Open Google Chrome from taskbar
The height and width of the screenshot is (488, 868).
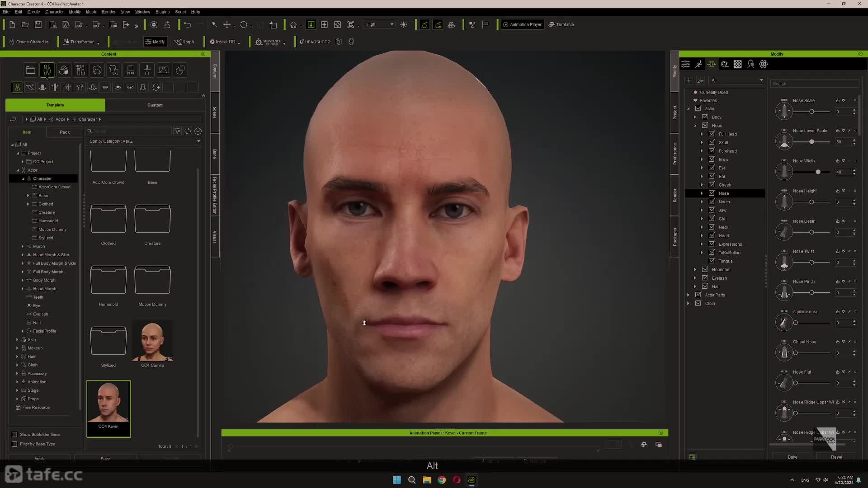[x=442, y=480]
